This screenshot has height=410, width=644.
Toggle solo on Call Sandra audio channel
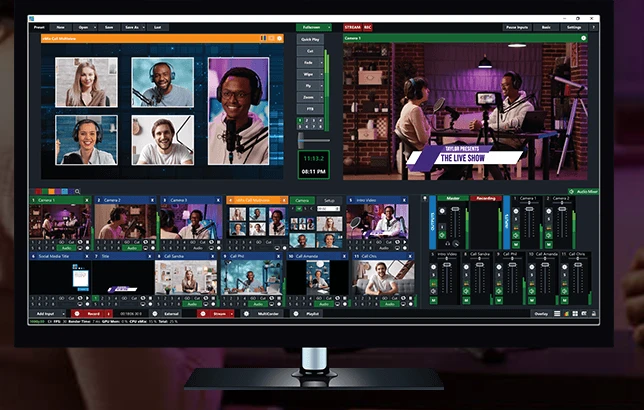466,275
